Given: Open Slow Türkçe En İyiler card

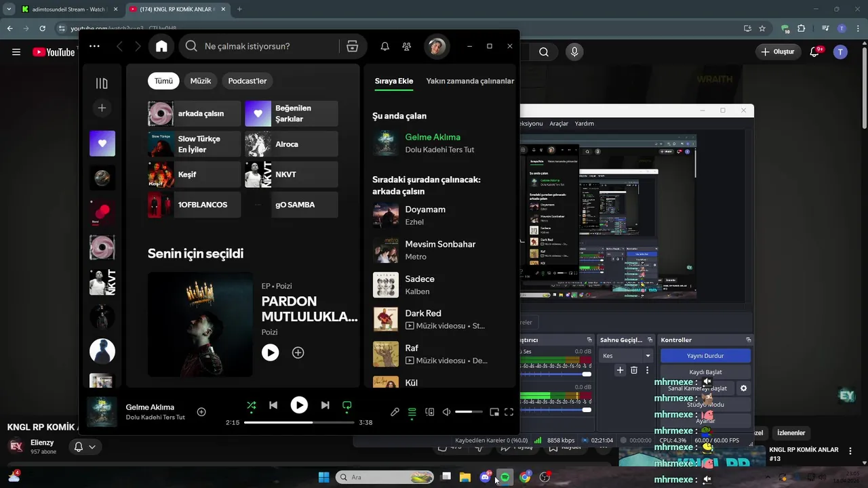Looking at the screenshot, I should pyautogui.click(x=194, y=144).
